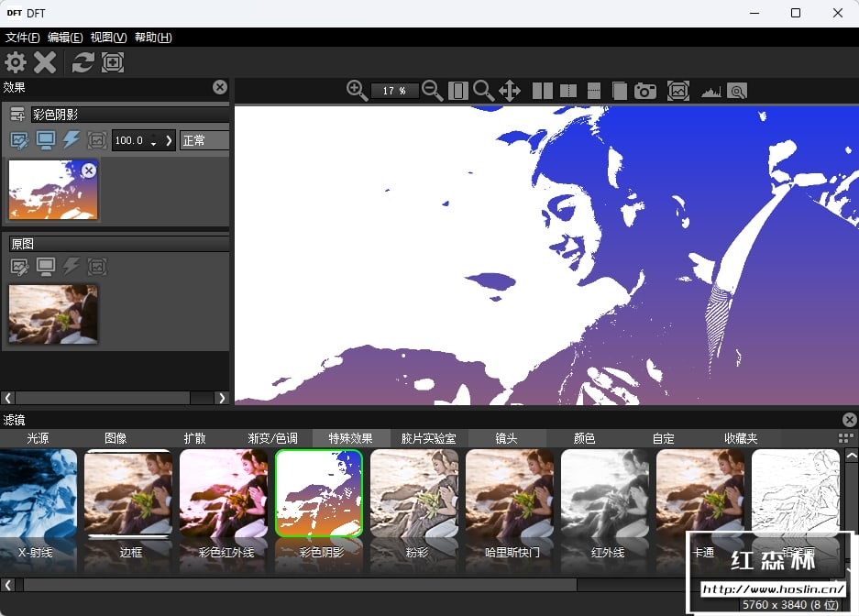Switch to the 图像 filter tab
859x616 pixels.
116,438
